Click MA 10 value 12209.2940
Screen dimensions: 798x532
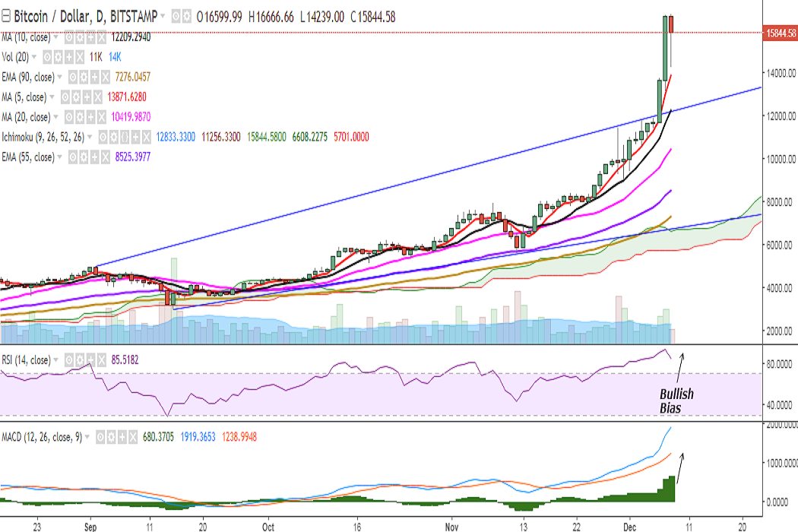pyautogui.click(x=131, y=37)
